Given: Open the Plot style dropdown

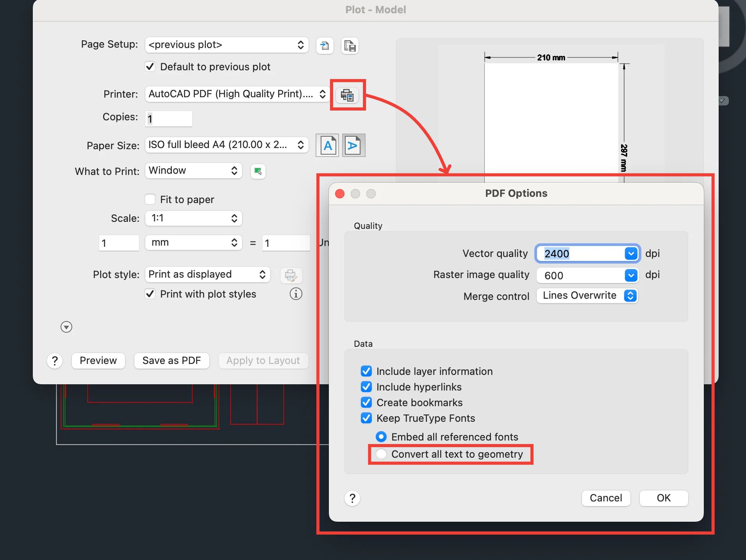Looking at the screenshot, I should point(207,275).
